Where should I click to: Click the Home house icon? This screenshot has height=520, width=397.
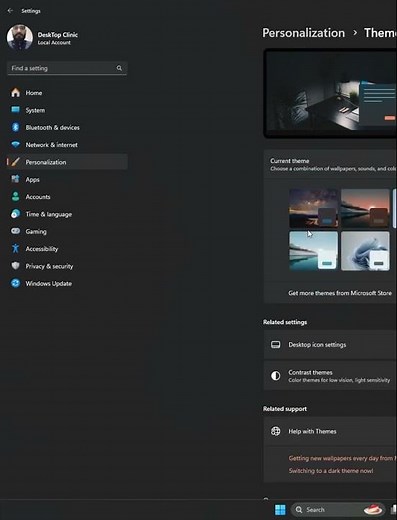pos(15,92)
